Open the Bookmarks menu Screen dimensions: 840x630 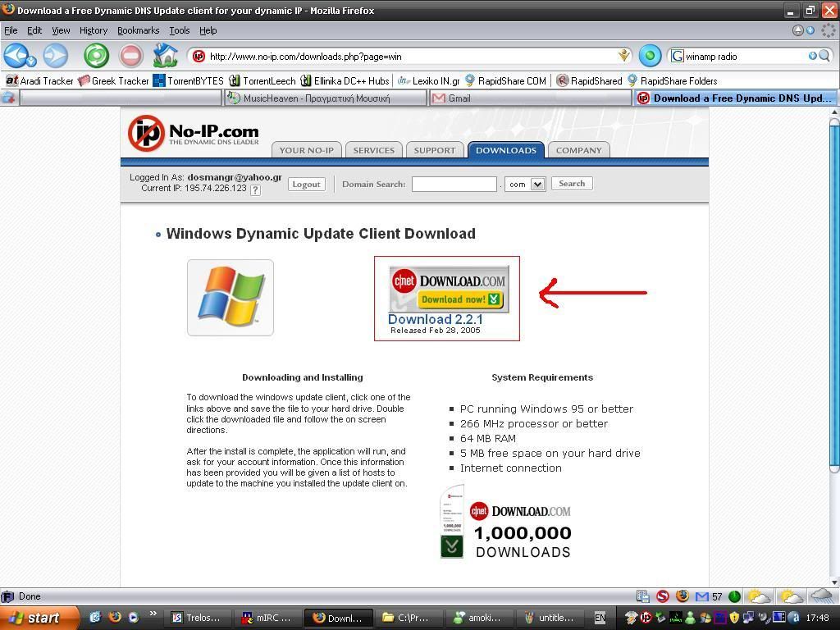(138, 30)
